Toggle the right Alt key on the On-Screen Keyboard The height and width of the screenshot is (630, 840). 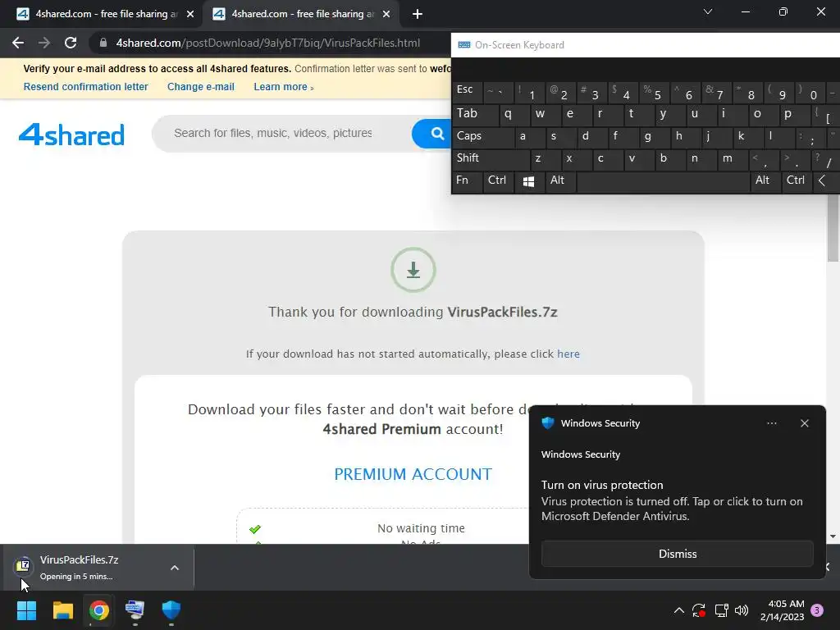click(x=765, y=180)
